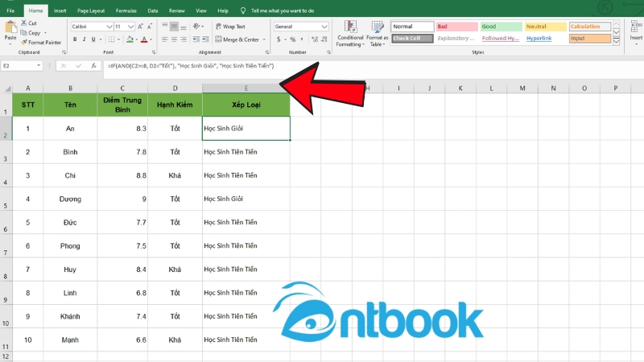
Task: Click Increase Decimal icon
Action: 315,39
